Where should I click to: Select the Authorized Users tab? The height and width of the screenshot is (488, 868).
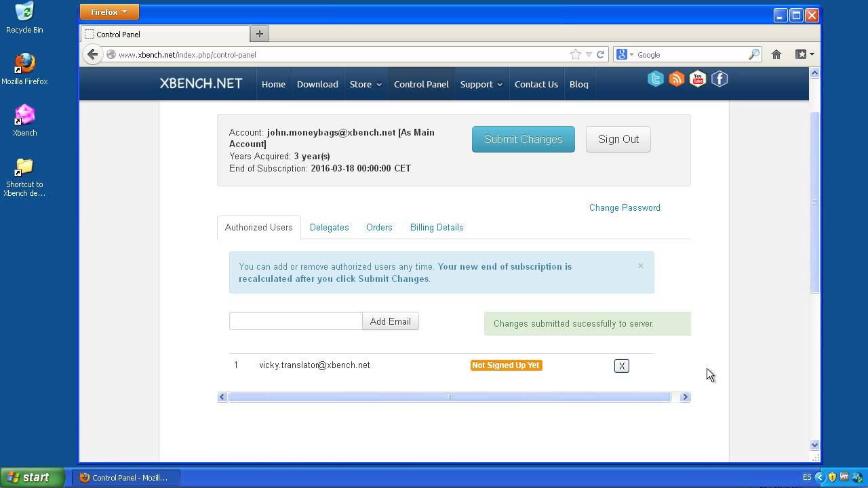click(x=258, y=227)
